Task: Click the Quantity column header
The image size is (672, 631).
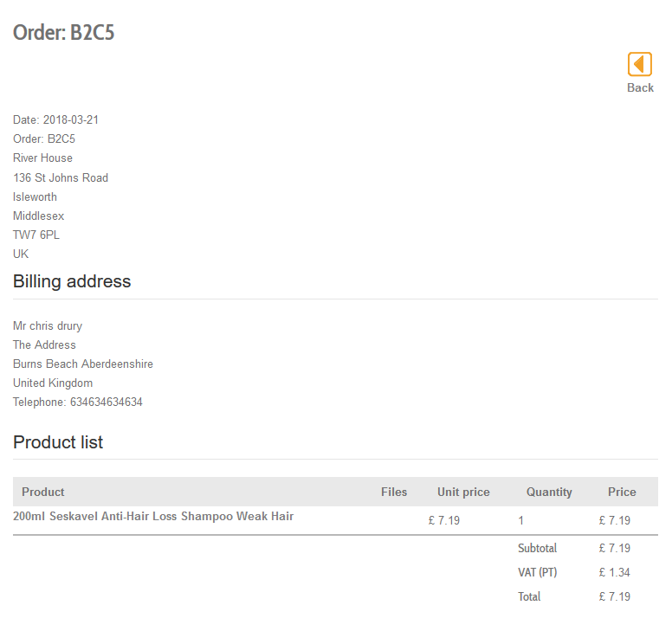Action: click(x=549, y=492)
